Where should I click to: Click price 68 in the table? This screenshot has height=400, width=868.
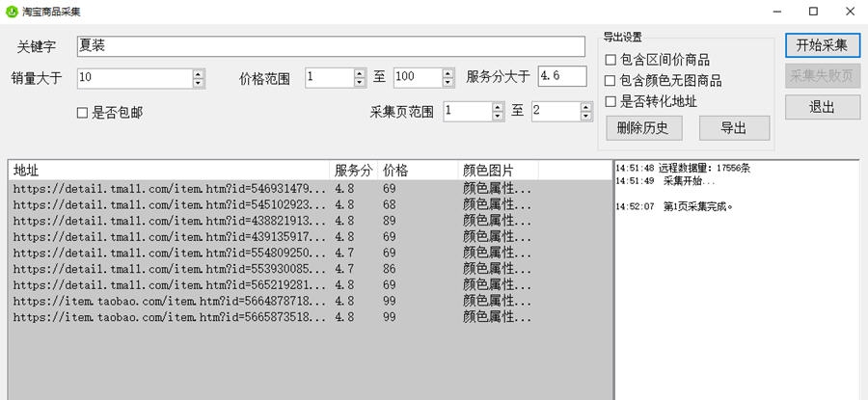point(390,204)
